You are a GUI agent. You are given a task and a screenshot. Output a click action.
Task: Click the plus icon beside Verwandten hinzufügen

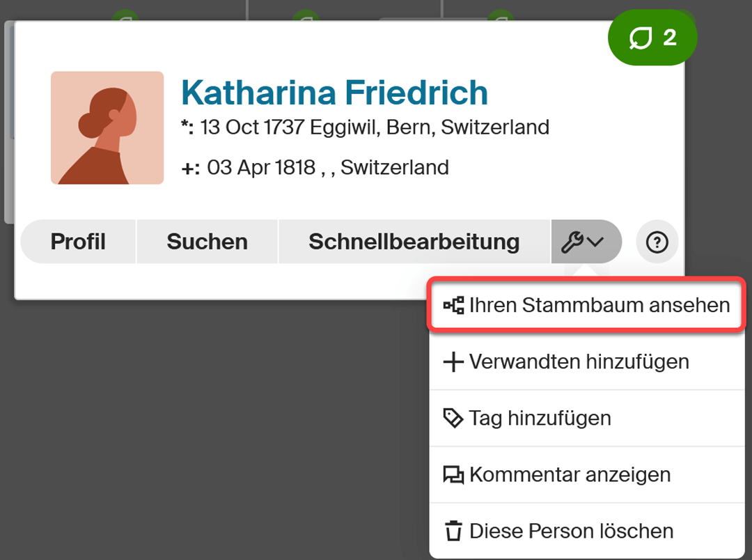click(454, 361)
